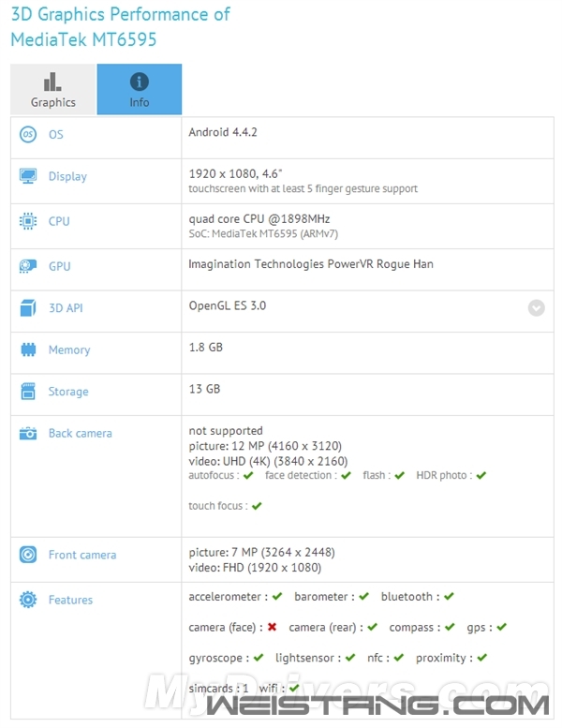Click the Display monitor icon
The height and width of the screenshot is (728, 562).
(x=28, y=176)
